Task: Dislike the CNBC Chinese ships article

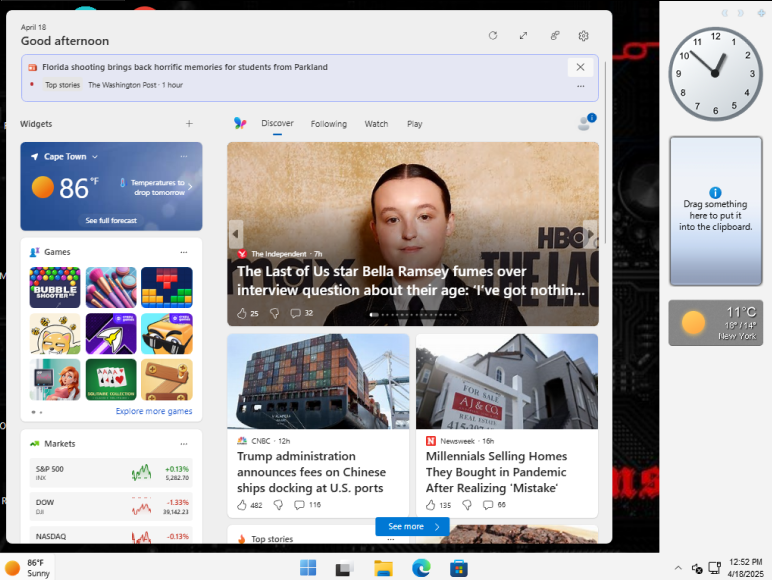Action: click(278, 505)
